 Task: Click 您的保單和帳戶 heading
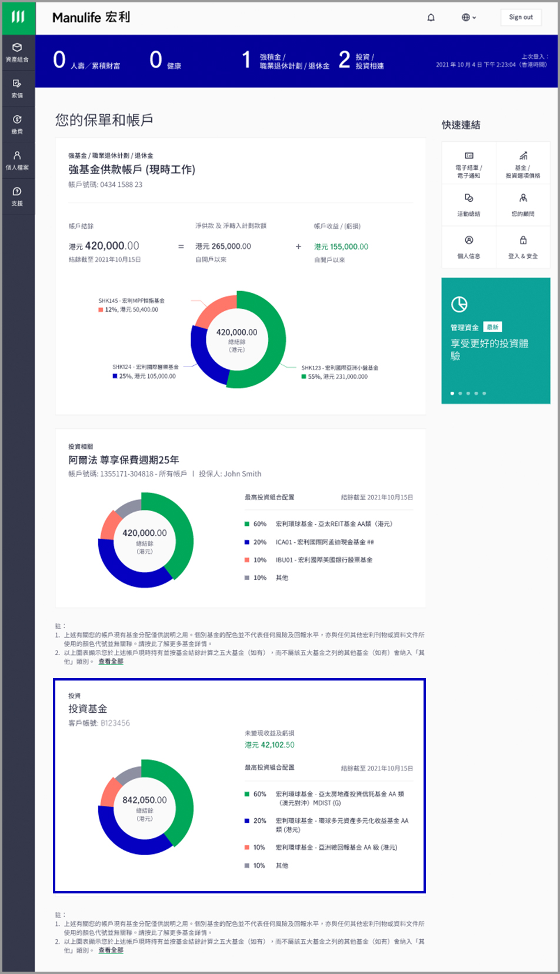coord(104,120)
